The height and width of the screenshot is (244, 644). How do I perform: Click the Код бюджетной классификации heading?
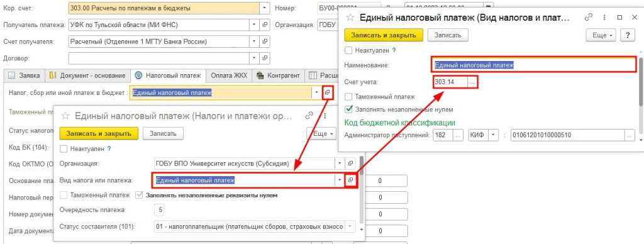pyautogui.click(x=399, y=123)
